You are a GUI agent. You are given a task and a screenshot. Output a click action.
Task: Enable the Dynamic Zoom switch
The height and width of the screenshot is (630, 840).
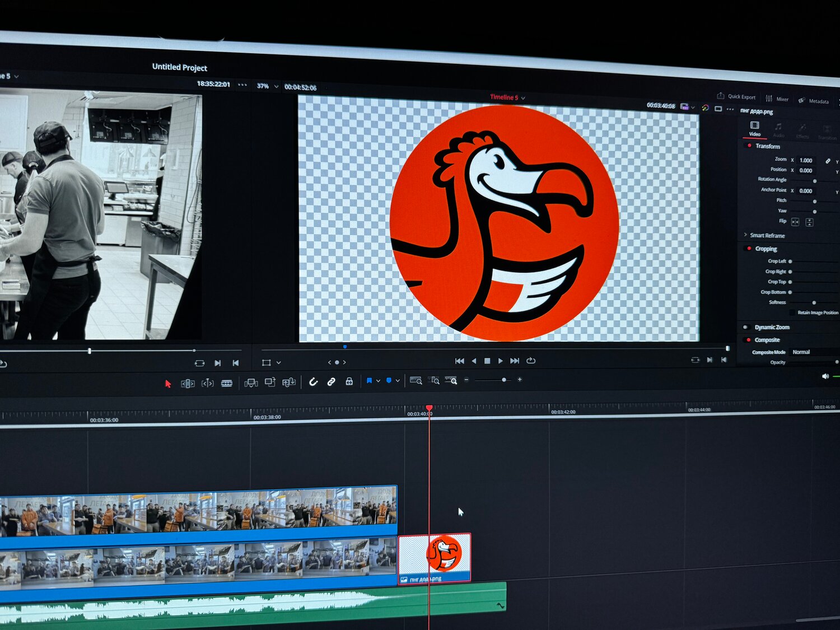(x=745, y=327)
